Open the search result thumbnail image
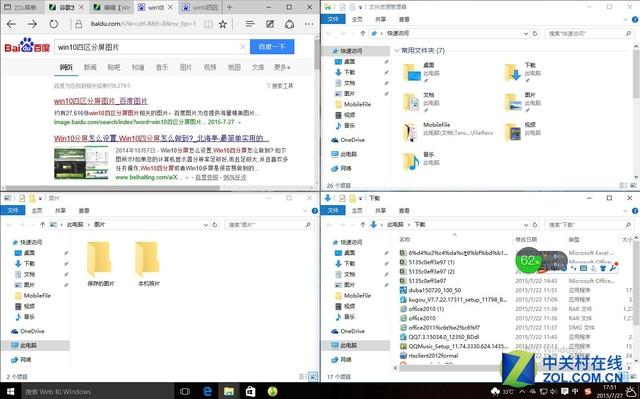 click(81, 163)
